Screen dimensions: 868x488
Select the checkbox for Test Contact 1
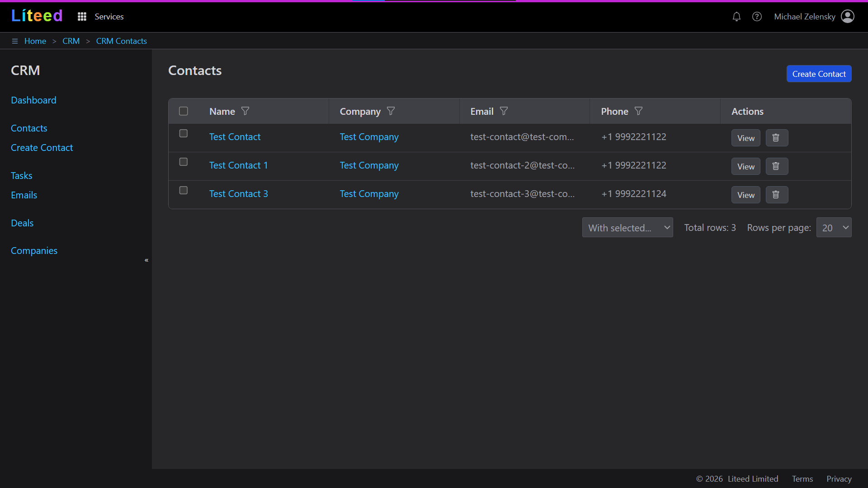183,161
